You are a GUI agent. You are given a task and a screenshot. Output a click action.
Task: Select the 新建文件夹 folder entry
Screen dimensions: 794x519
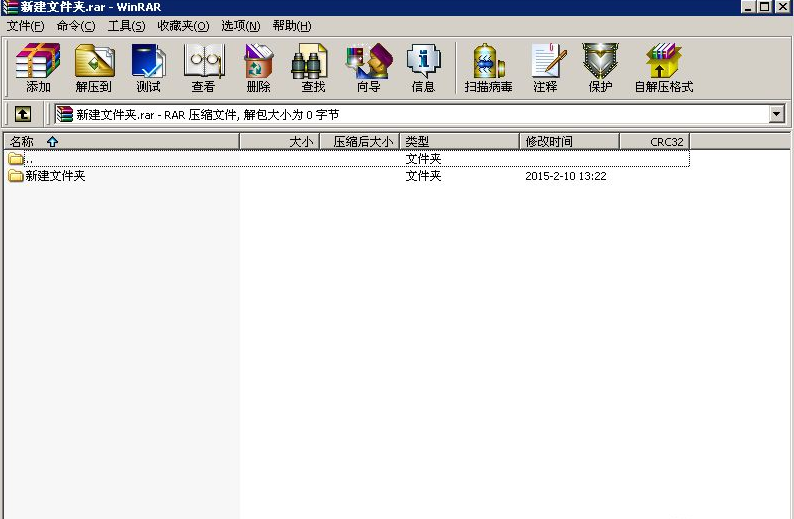(x=55, y=176)
